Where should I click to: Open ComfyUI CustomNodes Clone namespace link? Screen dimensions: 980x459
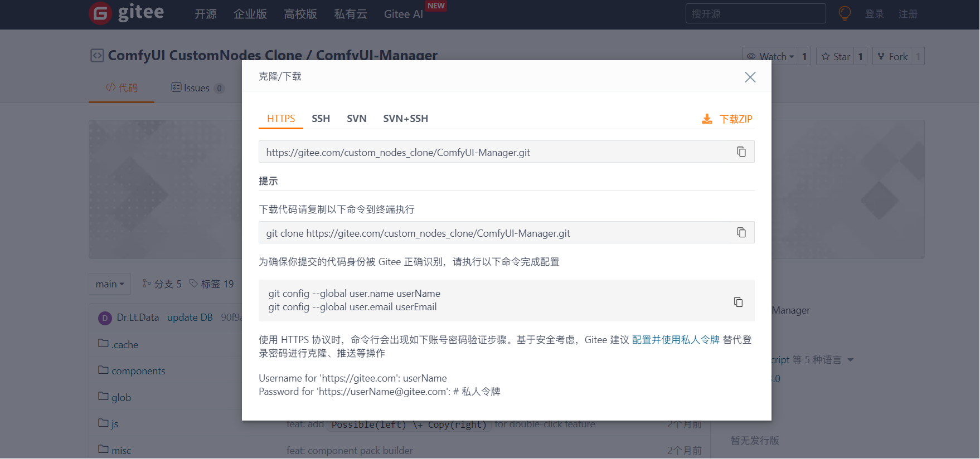click(205, 55)
